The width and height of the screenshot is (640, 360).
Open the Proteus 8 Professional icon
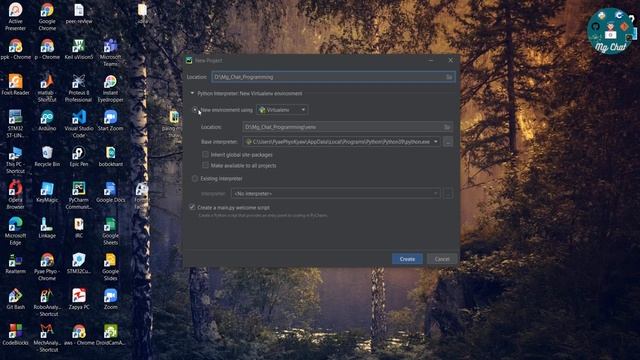(78, 88)
